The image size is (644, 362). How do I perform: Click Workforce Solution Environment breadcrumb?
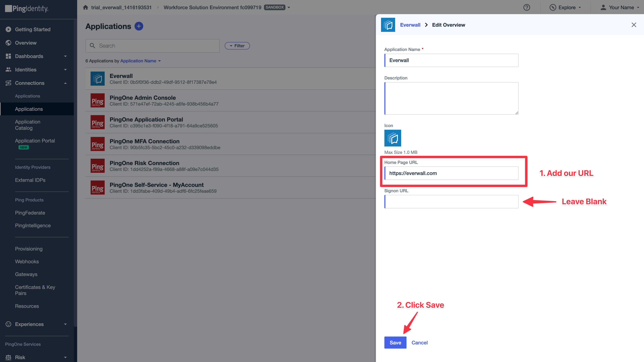[212, 8]
